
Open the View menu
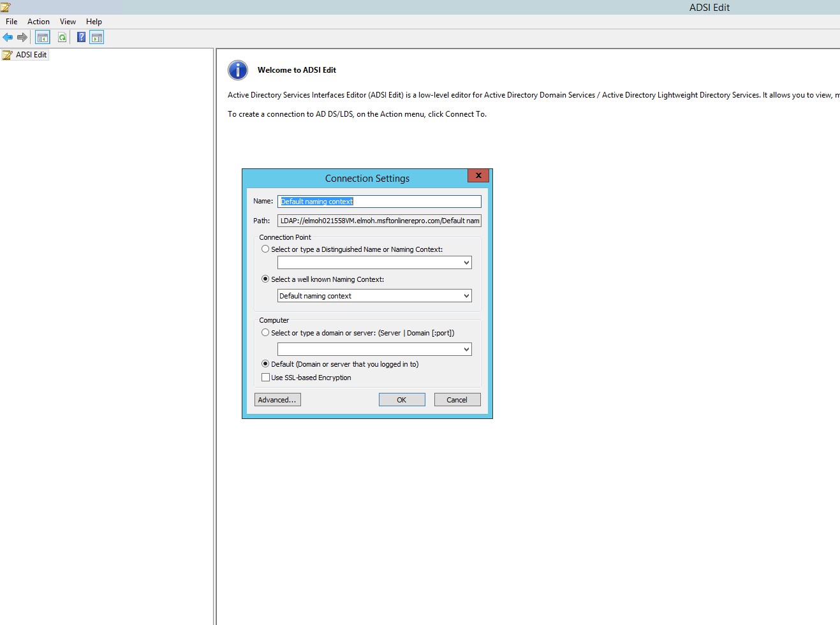pyautogui.click(x=68, y=22)
